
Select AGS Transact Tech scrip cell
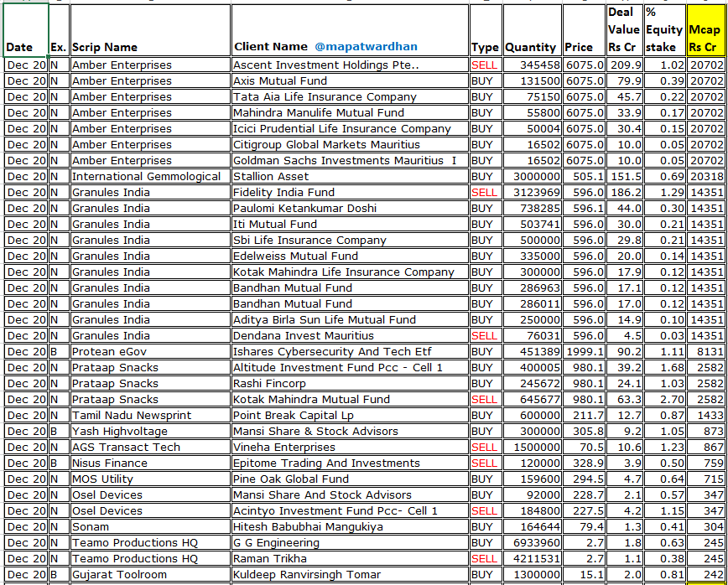[x=150, y=448]
